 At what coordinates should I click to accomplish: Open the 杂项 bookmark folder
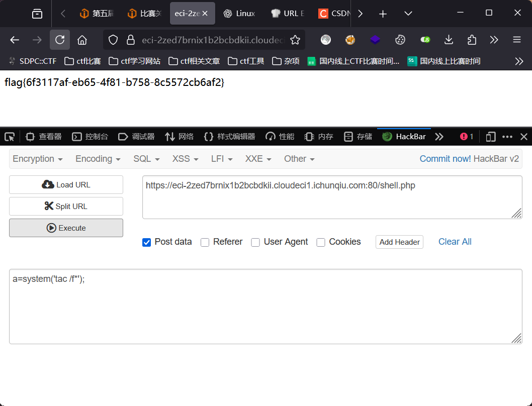click(286, 61)
